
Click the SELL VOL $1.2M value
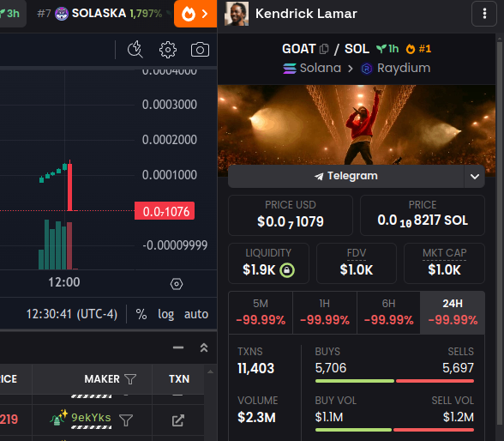point(459,417)
